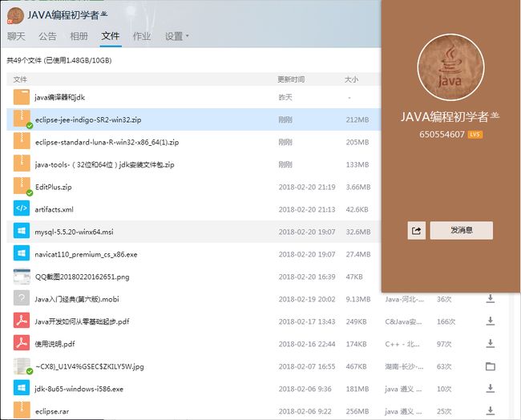Click the LV5 level badge

(475, 134)
